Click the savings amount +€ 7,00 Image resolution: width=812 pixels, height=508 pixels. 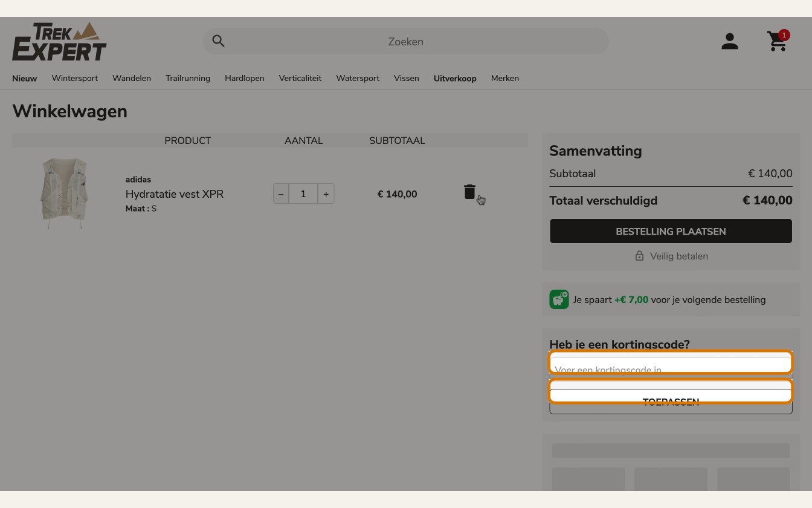point(631,299)
